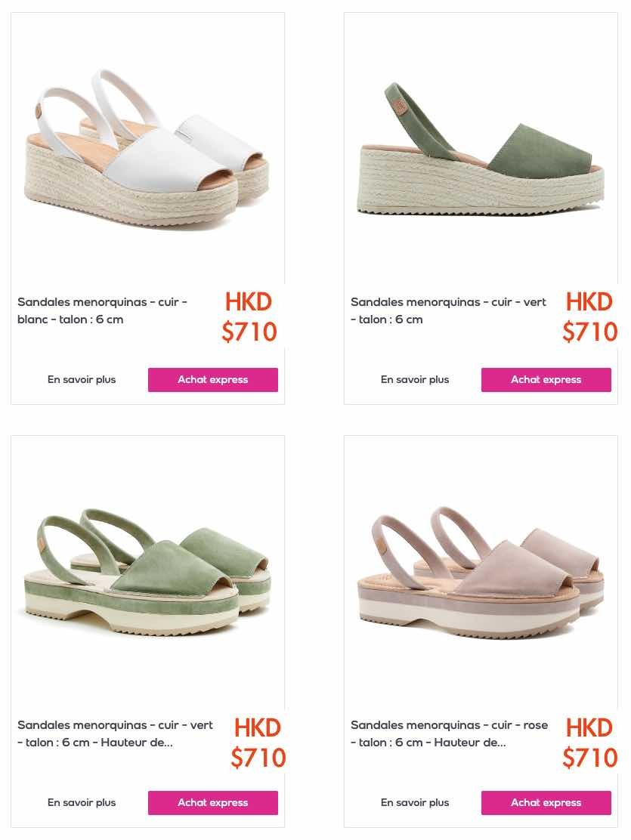Click 'Achat express' for green wedge sandals
Screen dimensions: 631x840
click(x=546, y=380)
